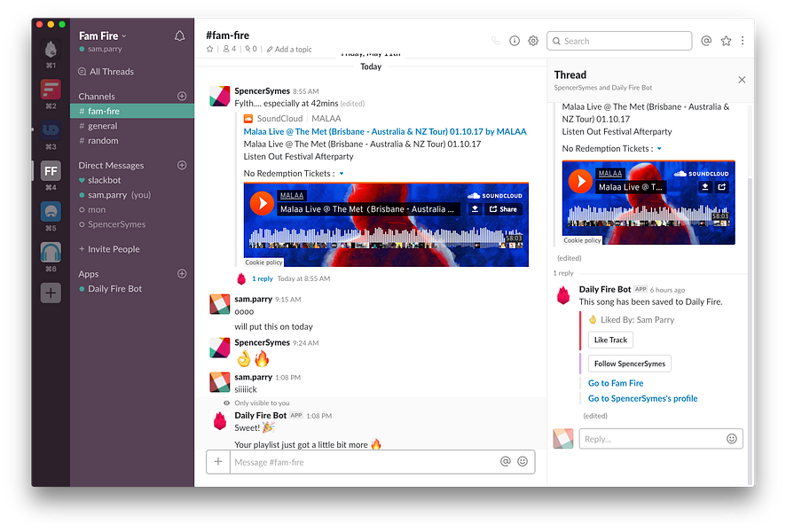Switch to headphones workspace icon

51,253
